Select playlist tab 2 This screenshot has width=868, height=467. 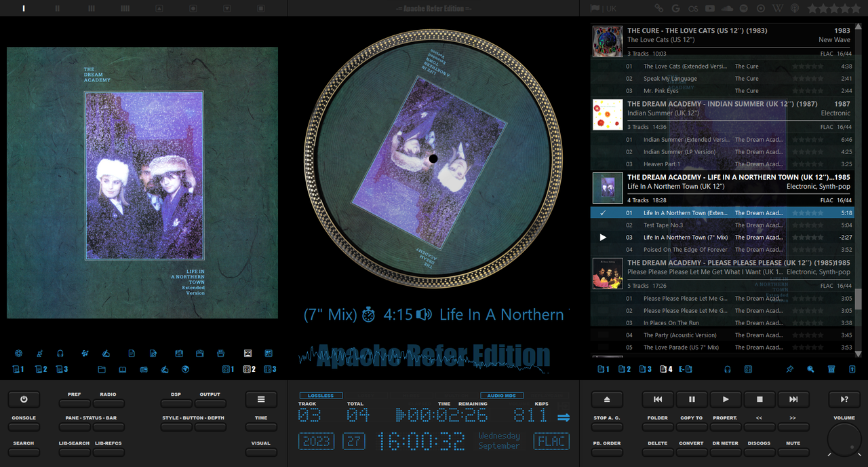click(624, 369)
